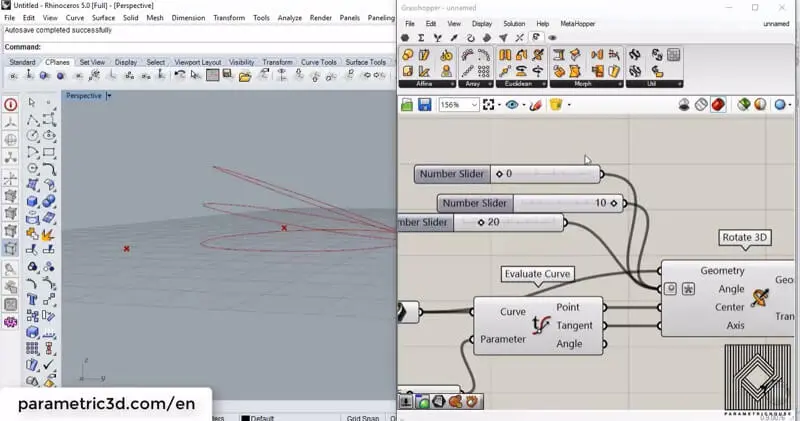Expand the Euclidean panel group
Viewport: 800px width, 421px height.
pos(518,85)
